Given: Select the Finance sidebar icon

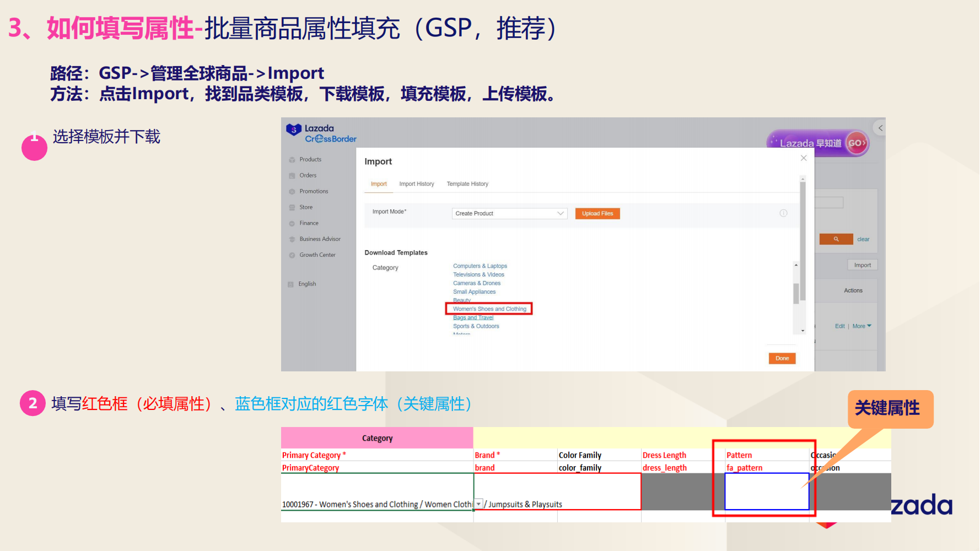Looking at the screenshot, I should point(292,223).
